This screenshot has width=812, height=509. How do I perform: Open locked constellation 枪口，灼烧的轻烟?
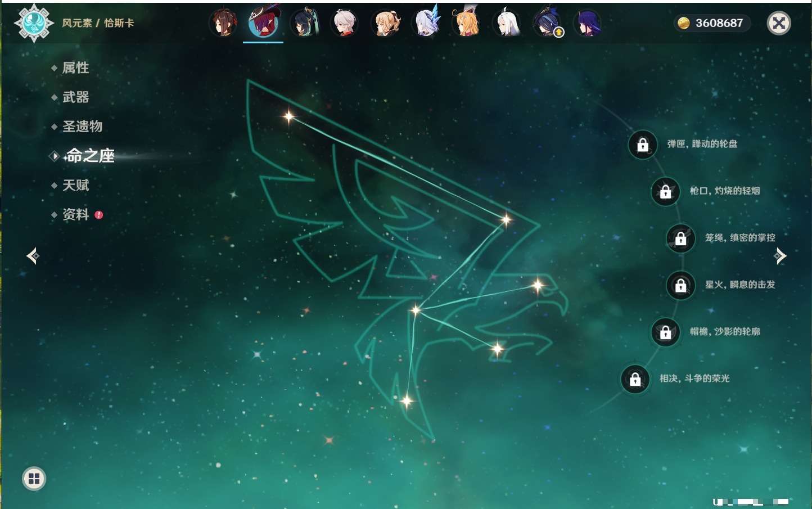665,191
